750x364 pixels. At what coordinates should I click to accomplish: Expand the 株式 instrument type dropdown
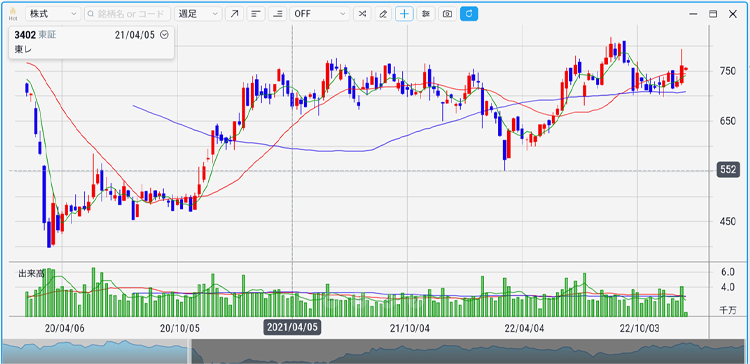click(53, 13)
